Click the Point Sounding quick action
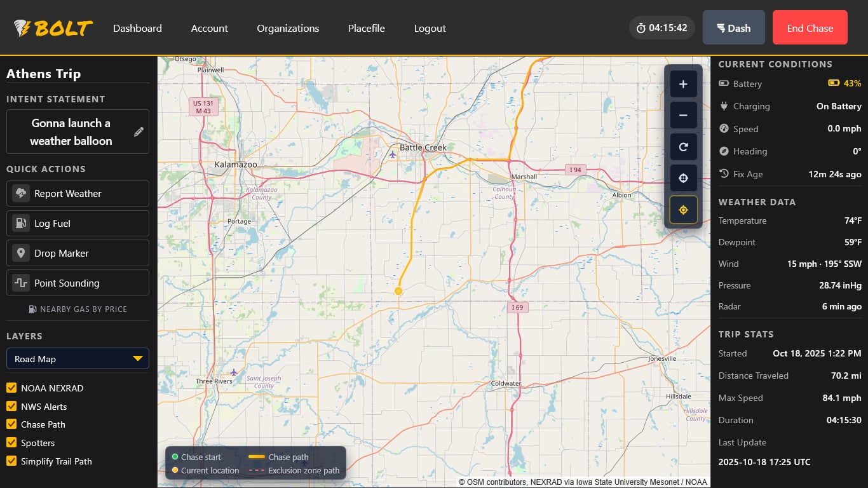868x488 pixels. point(78,283)
